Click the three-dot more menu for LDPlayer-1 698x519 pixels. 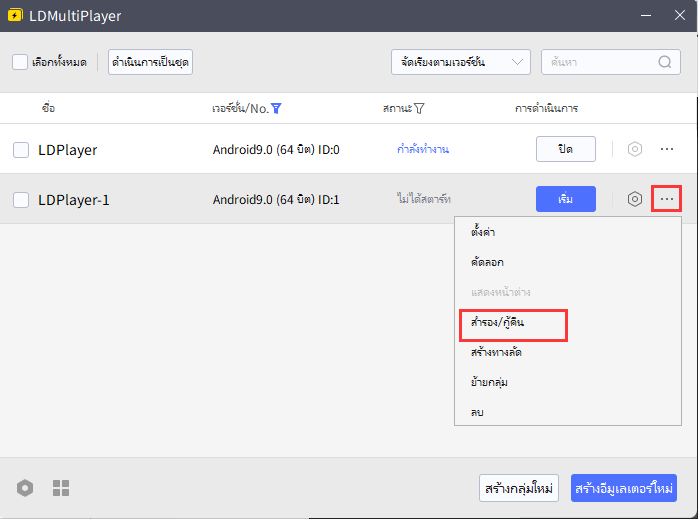pyautogui.click(x=666, y=199)
